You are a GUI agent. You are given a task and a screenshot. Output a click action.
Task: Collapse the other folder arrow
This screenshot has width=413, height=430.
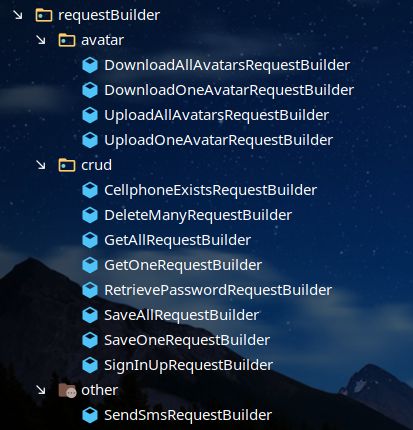(41, 390)
